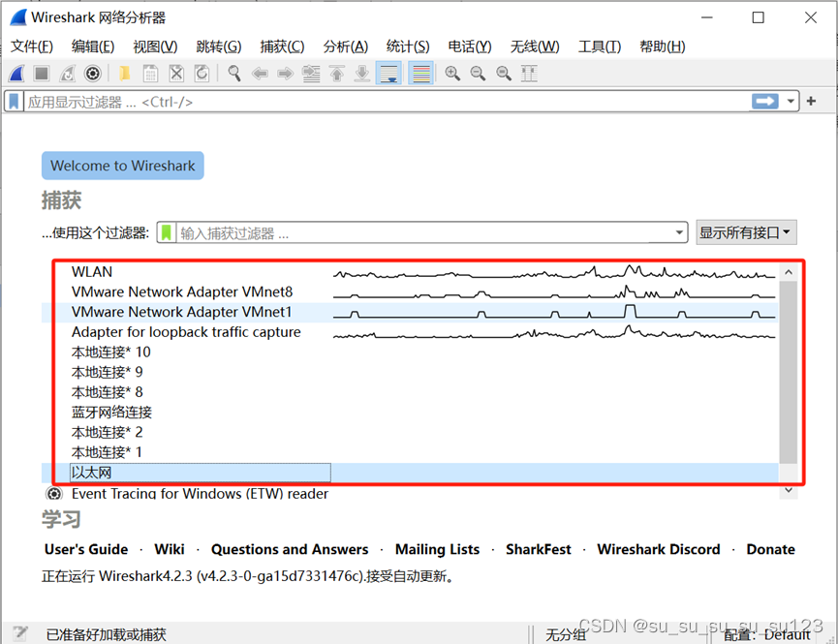Open 工具(T) menu
The image size is (838, 644).
tap(600, 46)
